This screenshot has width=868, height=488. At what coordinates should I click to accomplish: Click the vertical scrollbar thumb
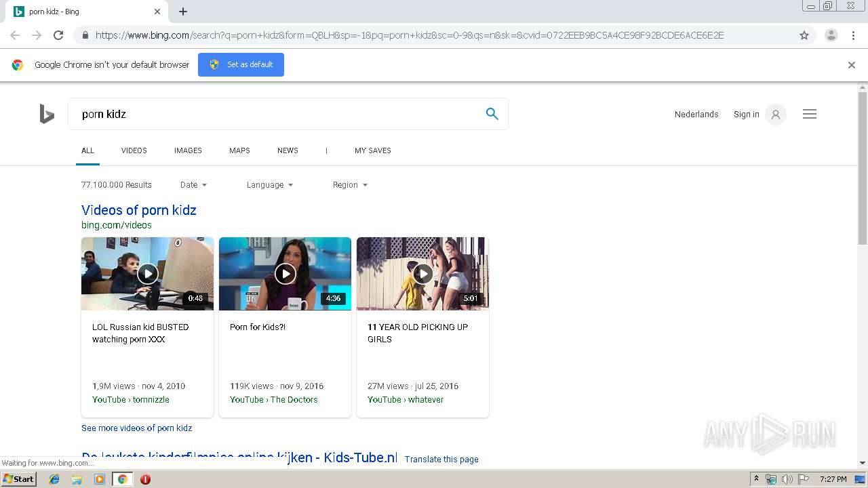point(863,168)
